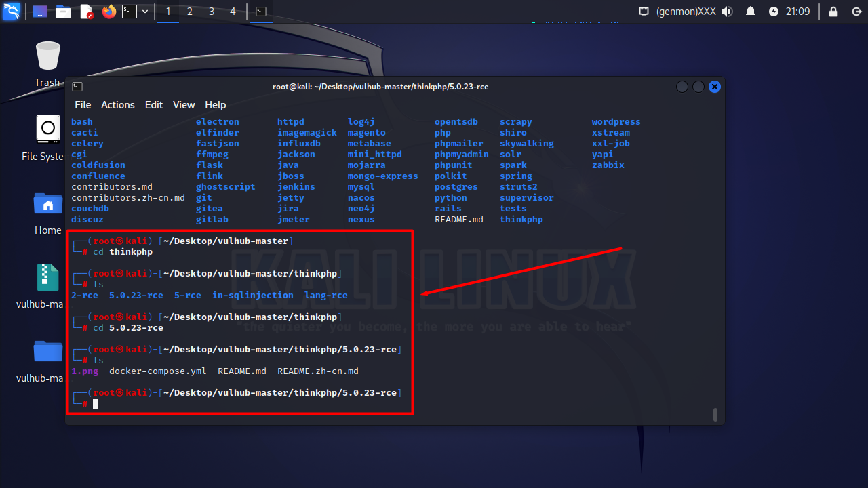Switch to workspace 1
The width and height of the screenshot is (868, 488).
(168, 12)
